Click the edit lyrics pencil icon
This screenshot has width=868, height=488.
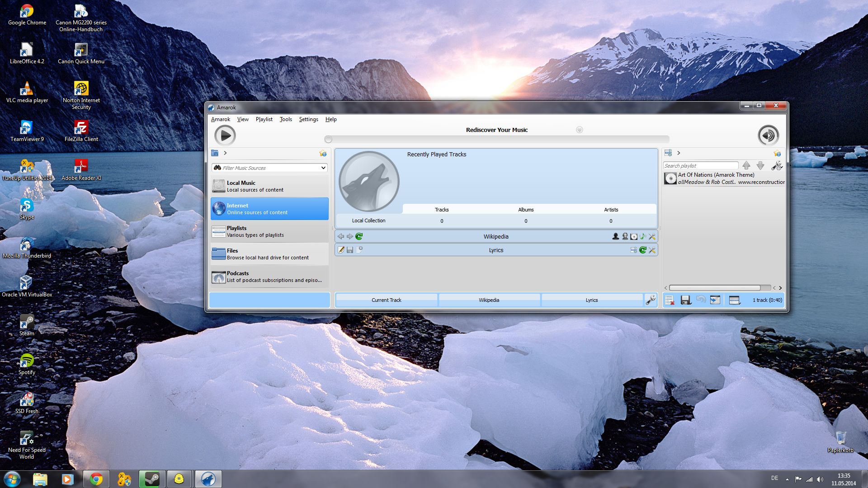tap(341, 250)
